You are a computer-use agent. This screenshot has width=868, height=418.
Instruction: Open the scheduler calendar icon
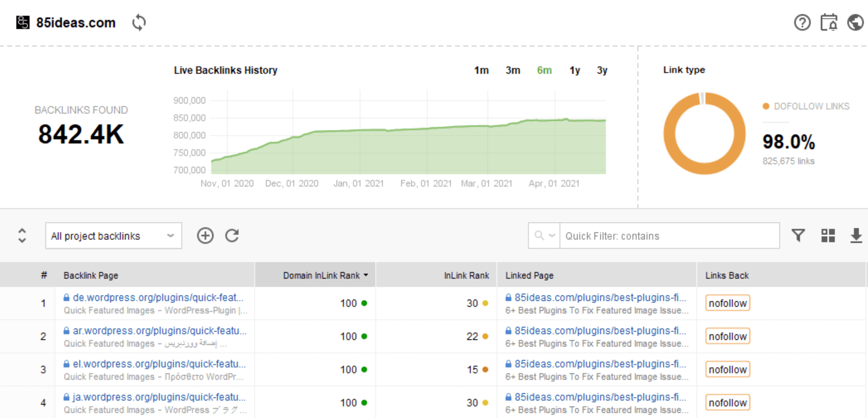click(x=829, y=23)
